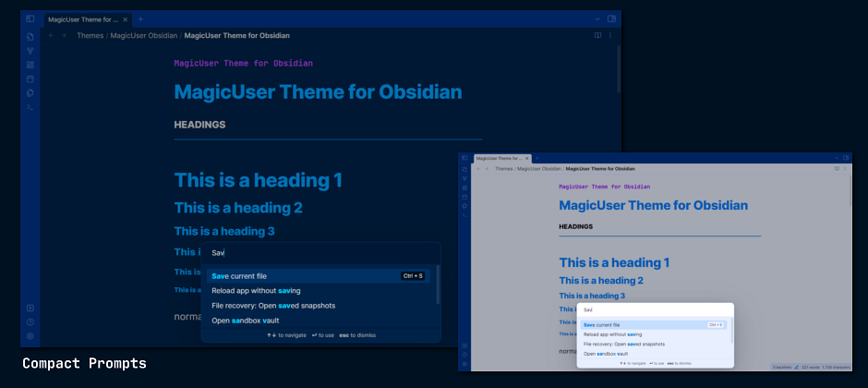Create new canvas from dark window ribbon
This screenshot has height=388, width=868.
[x=30, y=65]
